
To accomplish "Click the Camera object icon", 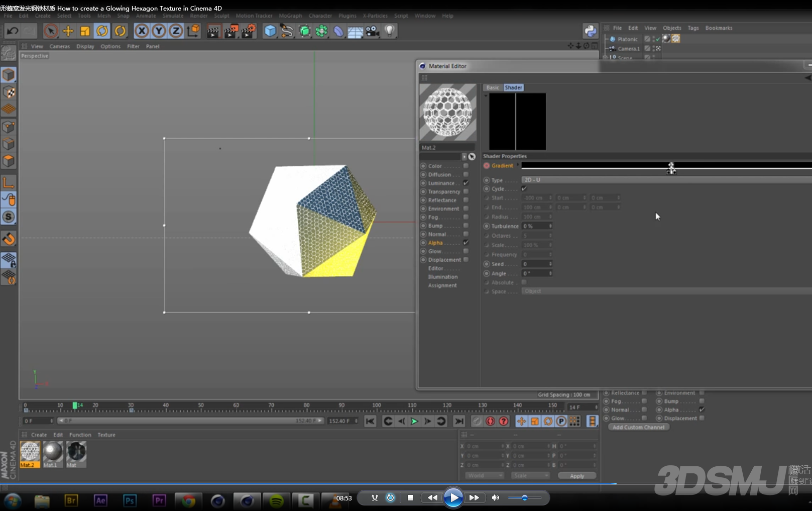I will [373, 32].
